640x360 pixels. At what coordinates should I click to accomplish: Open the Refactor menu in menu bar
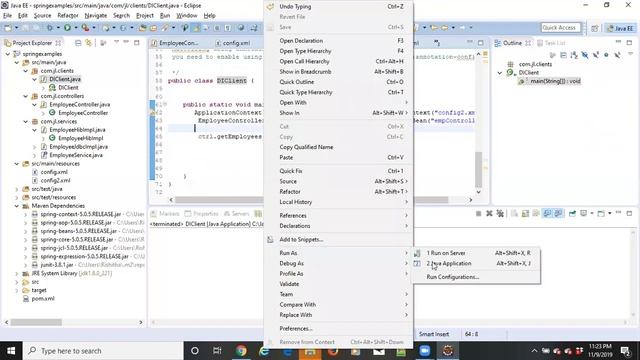pyautogui.click(x=68, y=16)
